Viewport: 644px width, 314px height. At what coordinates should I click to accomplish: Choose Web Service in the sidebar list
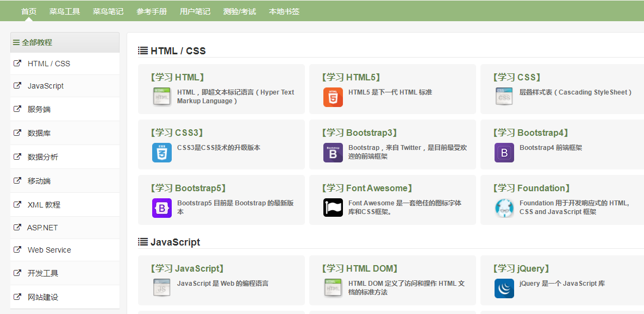pyautogui.click(x=49, y=250)
